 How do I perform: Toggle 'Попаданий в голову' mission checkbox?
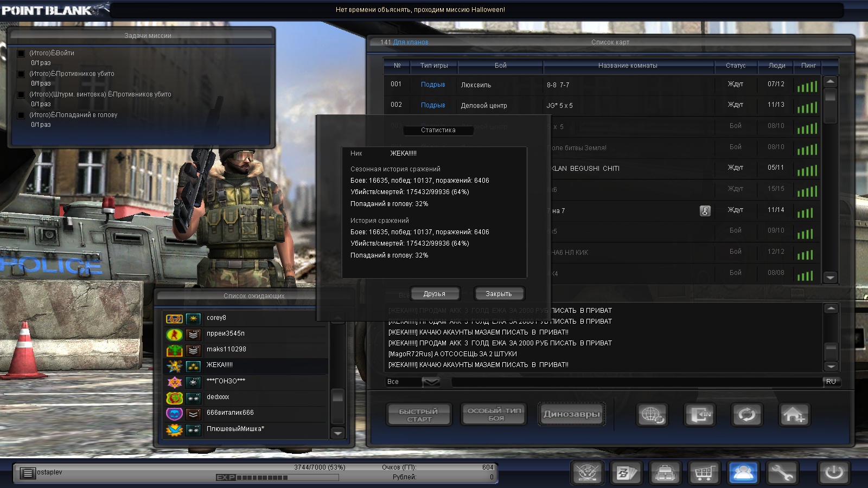(x=21, y=115)
